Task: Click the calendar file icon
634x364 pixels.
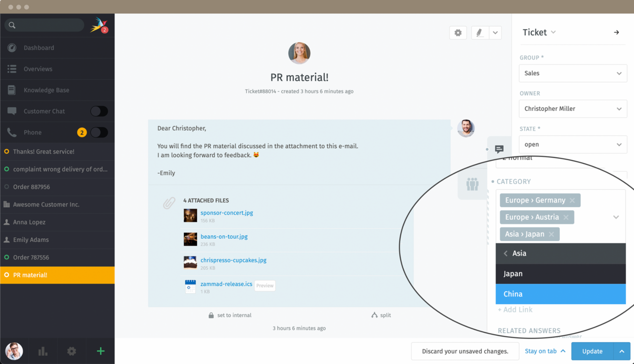Action: pyautogui.click(x=190, y=287)
